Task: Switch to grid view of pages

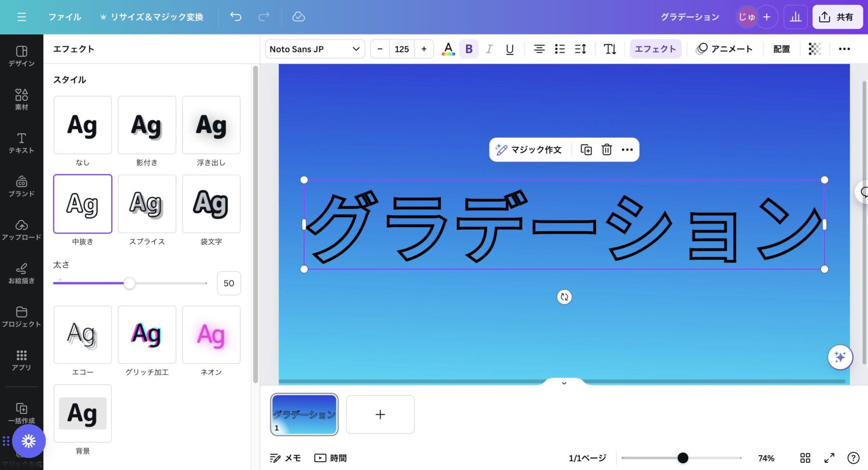Action: point(805,458)
